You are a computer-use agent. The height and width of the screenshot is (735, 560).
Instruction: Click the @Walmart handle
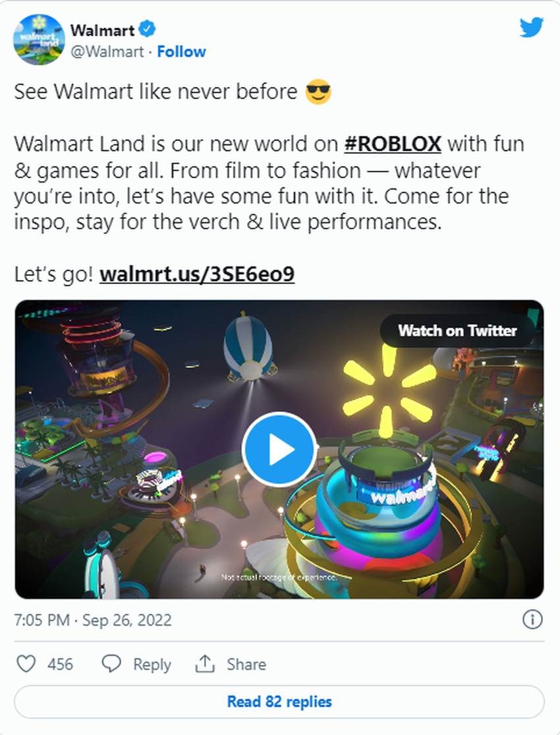tap(107, 51)
